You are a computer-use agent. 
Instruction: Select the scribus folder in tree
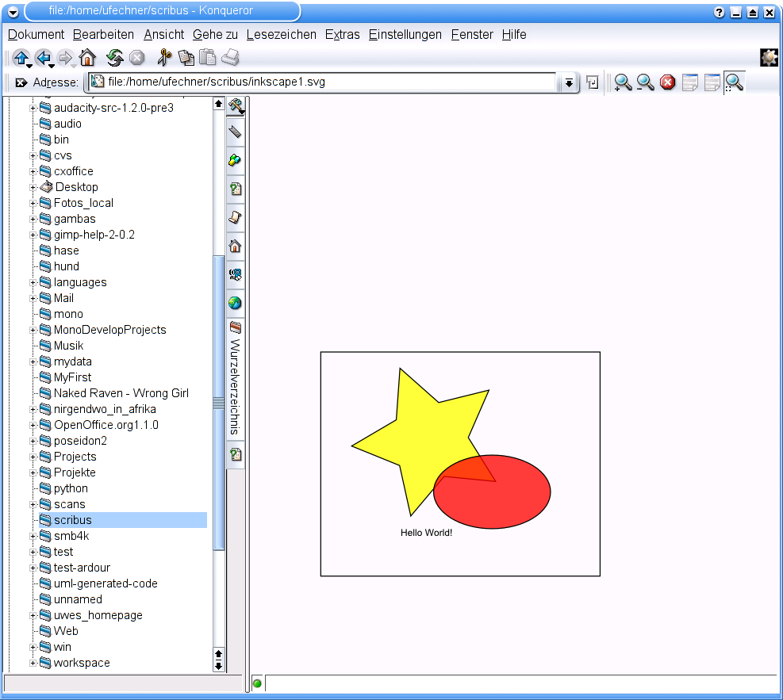coord(72,520)
